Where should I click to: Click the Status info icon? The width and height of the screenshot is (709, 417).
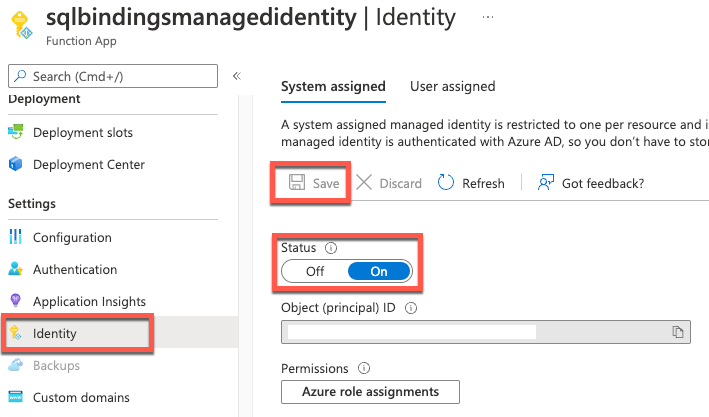[330, 246]
